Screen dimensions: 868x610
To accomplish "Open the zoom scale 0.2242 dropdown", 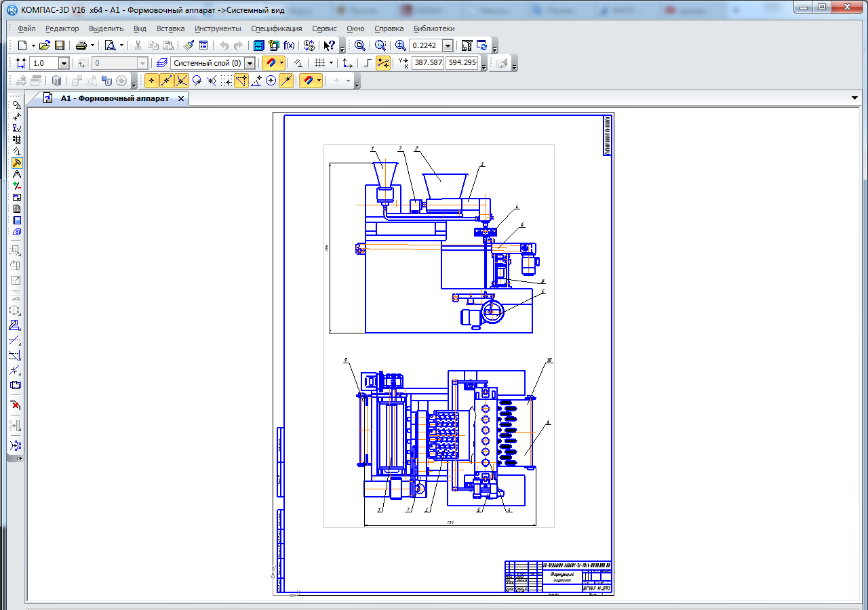I will point(448,45).
